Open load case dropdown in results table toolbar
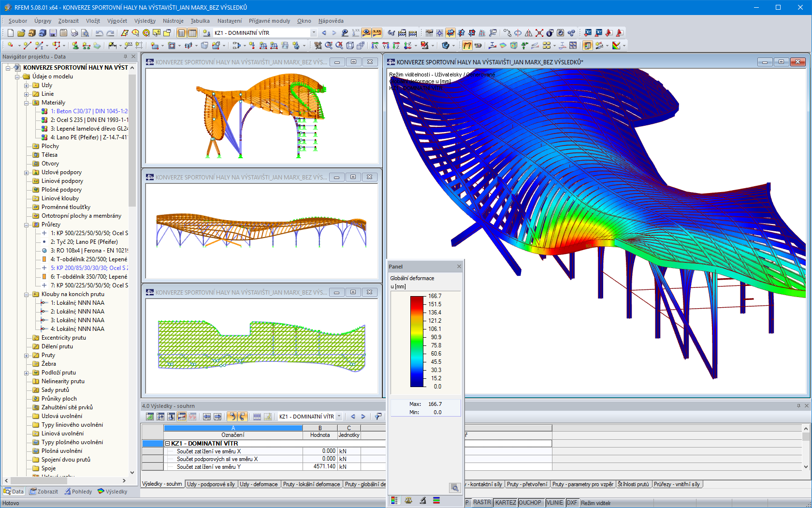812x508 pixels. pos(339,417)
